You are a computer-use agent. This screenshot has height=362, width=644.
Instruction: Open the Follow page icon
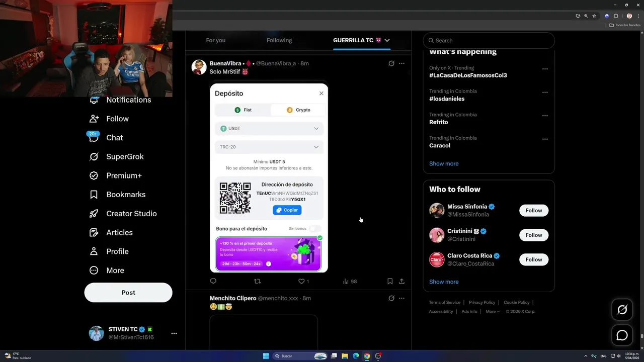click(94, 119)
